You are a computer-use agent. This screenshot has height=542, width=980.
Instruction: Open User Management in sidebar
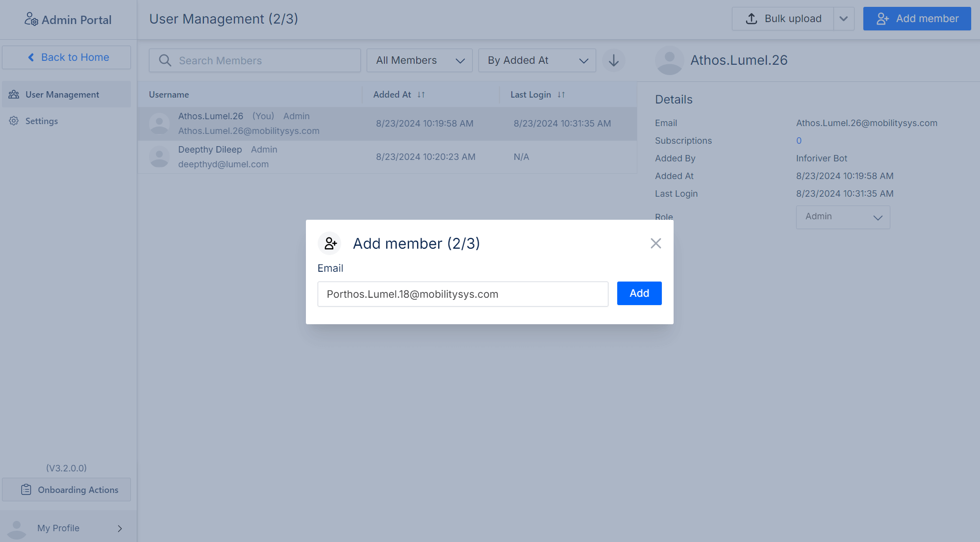(66, 94)
